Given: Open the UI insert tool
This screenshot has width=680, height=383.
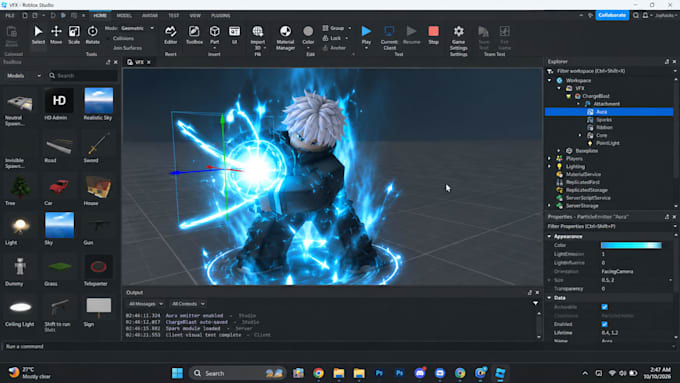Looking at the screenshot, I should click(234, 35).
